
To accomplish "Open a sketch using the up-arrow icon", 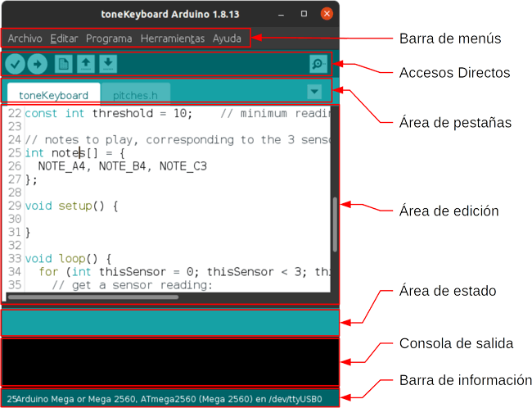I will [x=86, y=64].
